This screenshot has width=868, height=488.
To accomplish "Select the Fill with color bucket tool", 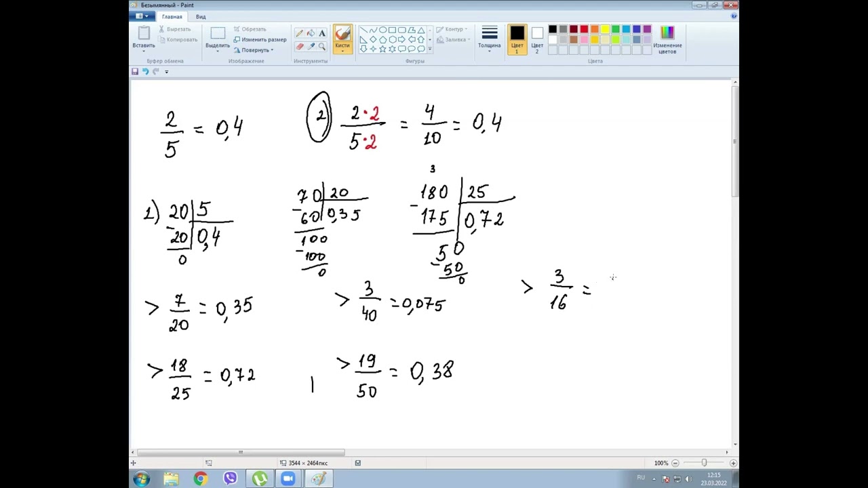I will click(x=311, y=33).
